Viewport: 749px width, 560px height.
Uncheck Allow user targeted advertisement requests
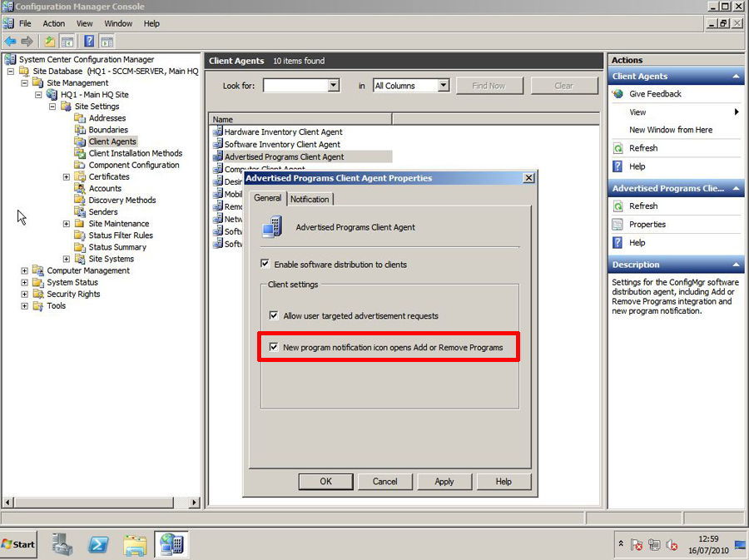[274, 315]
